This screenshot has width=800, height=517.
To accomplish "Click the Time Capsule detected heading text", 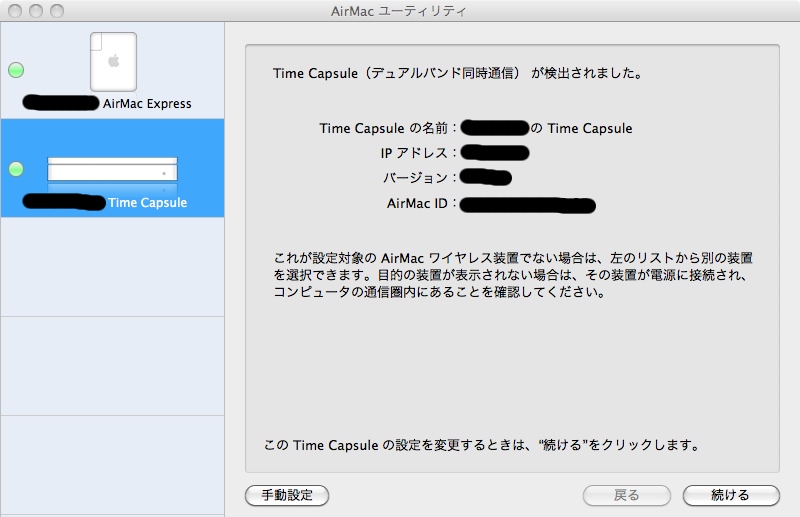I will [457, 73].
